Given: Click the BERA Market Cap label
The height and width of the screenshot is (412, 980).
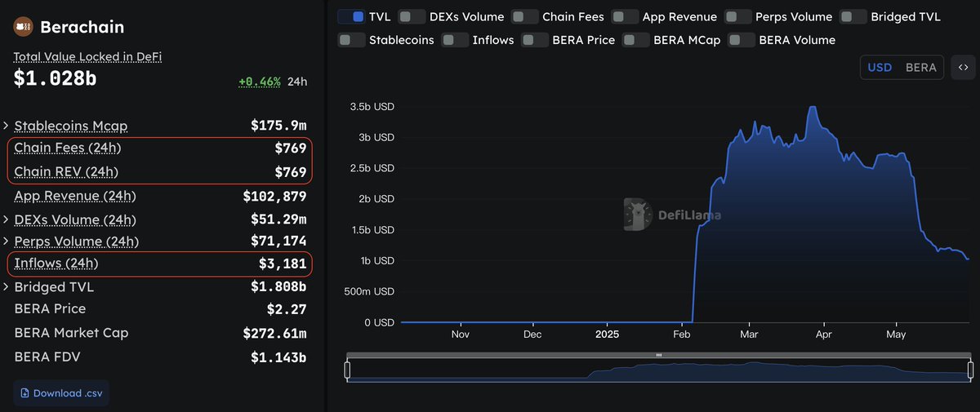Looking at the screenshot, I should pos(71,333).
